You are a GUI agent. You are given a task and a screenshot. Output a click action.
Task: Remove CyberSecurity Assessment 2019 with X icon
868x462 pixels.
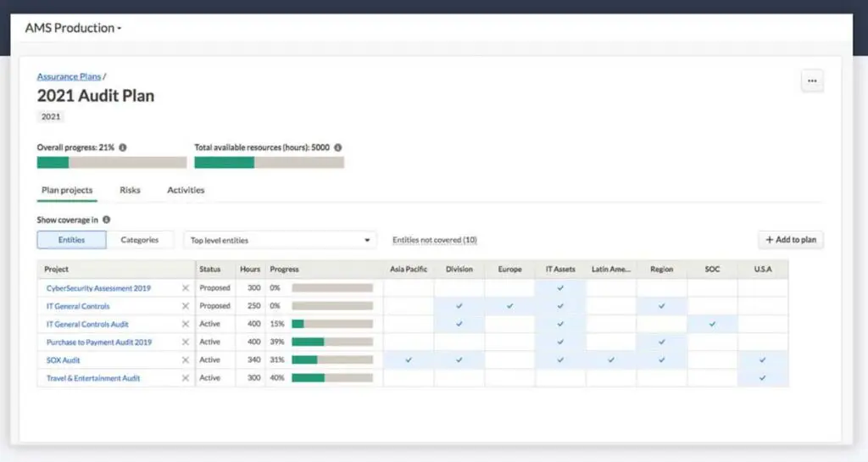(x=186, y=288)
